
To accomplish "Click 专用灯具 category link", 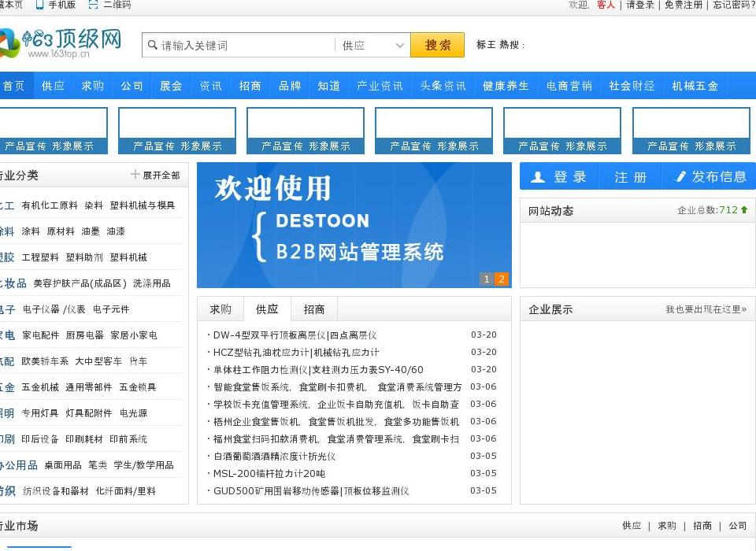I will [40, 413].
